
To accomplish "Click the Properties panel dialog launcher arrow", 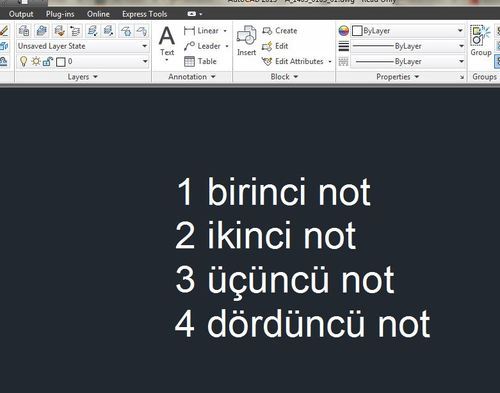I will coord(462,77).
